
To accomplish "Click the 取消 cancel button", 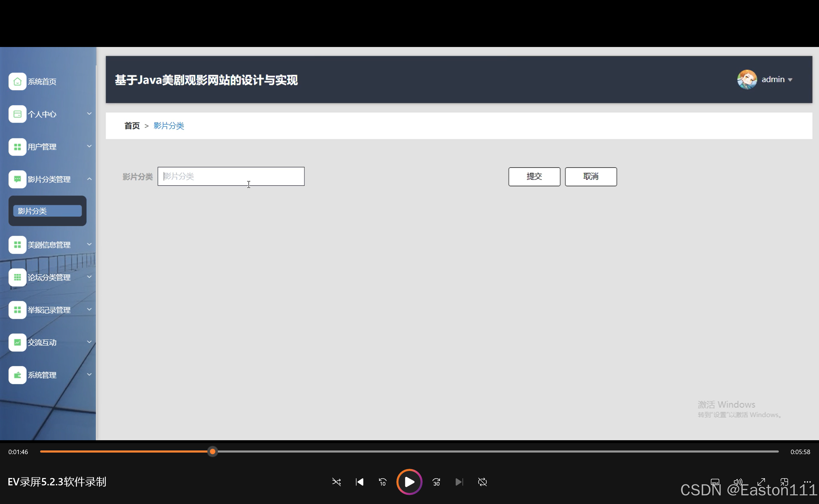I will pyautogui.click(x=590, y=176).
